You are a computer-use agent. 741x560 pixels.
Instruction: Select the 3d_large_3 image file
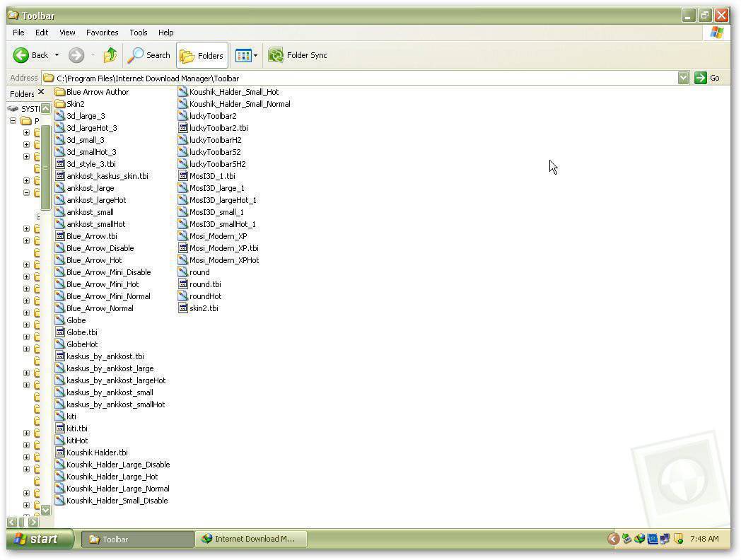[80, 116]
